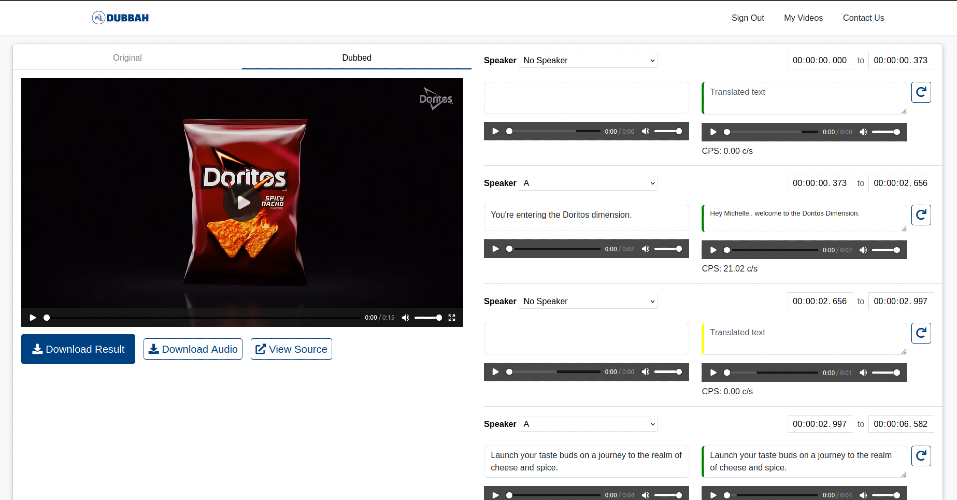This screenshot has height=500, width=957.
Task: Adjust main video volume slider
Action: point(428,317)
